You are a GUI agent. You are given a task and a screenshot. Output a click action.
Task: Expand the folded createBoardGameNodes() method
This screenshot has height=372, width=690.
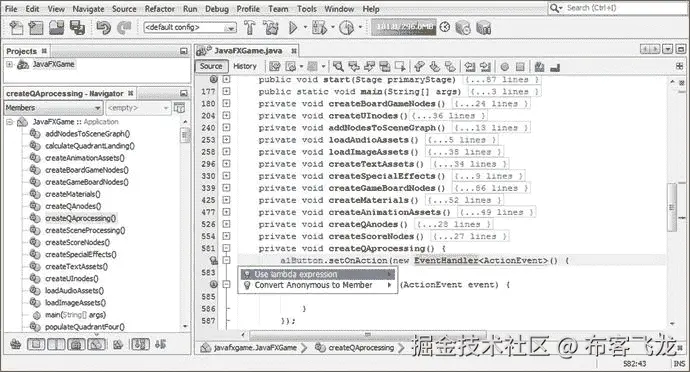[x=226, y=103]
